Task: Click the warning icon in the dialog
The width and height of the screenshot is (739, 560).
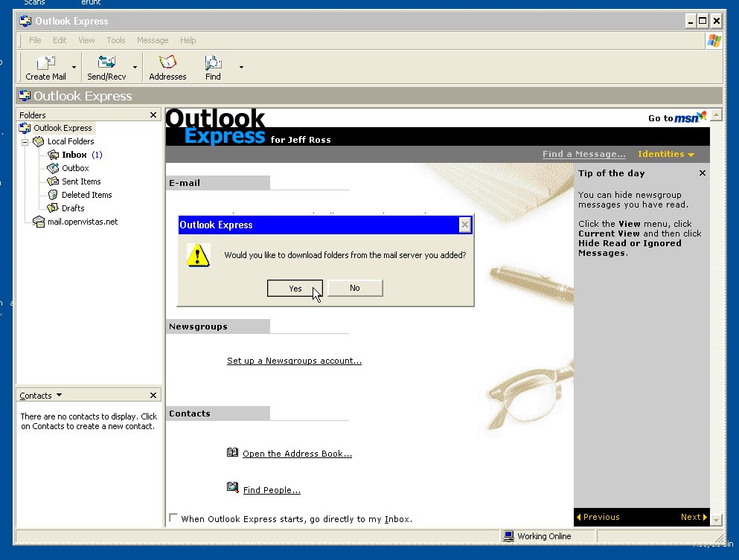Action: [198, 255]
